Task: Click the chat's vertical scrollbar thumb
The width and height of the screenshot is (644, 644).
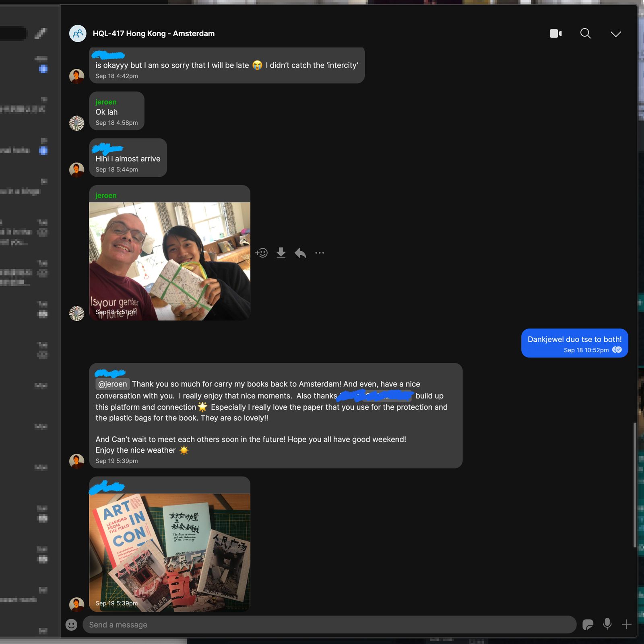Action: (x=635, y=485)
